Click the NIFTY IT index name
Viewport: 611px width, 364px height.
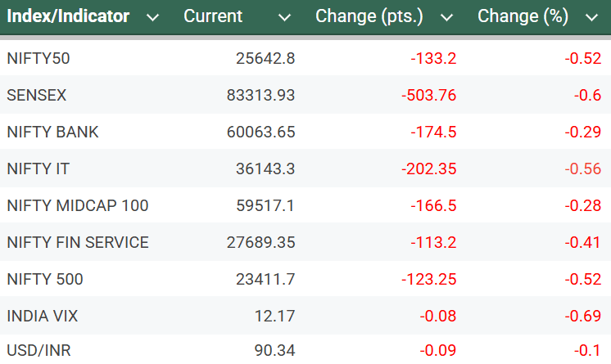pyautogui.click(x=38, y=169)
